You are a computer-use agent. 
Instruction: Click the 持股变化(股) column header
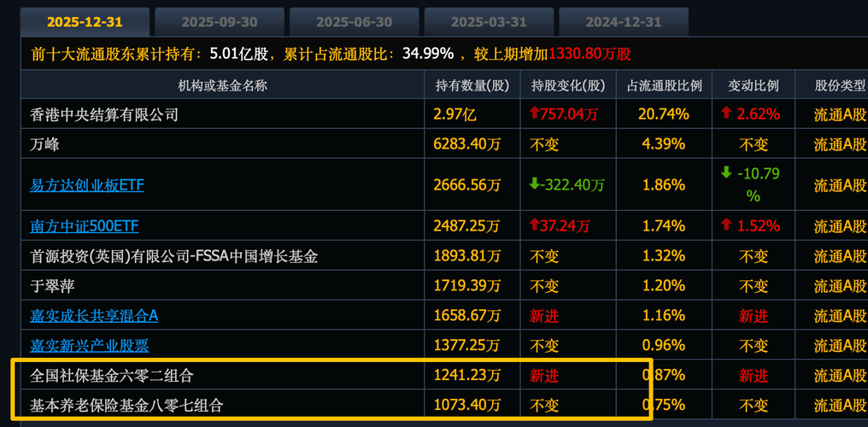tap(568, 85)
